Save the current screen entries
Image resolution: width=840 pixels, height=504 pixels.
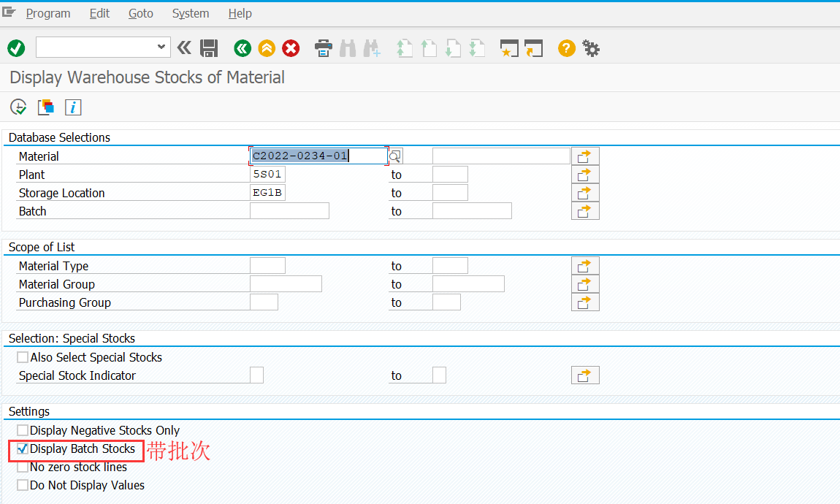210,48
